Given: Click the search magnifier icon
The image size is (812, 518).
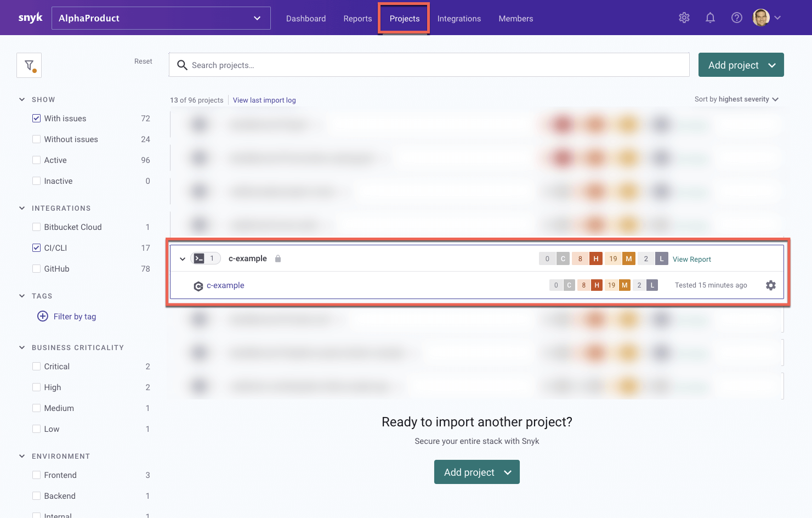Looking at the screenshot, I should (x=182, y=65).
